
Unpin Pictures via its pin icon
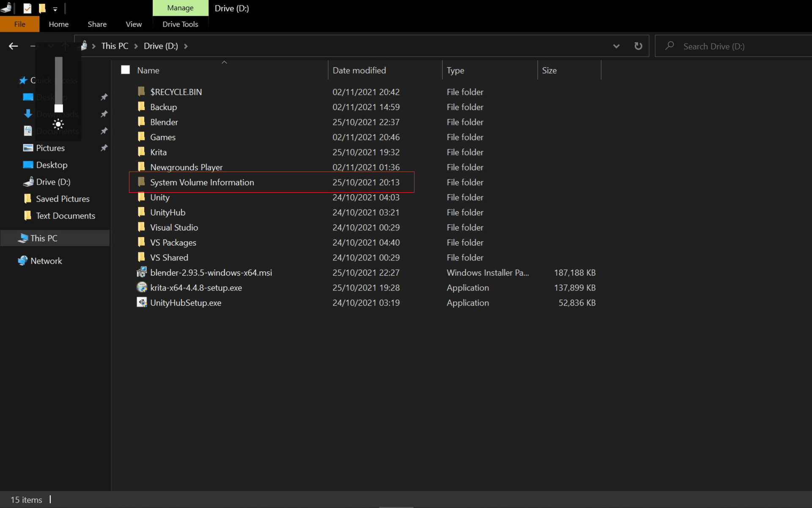point(104,148)
